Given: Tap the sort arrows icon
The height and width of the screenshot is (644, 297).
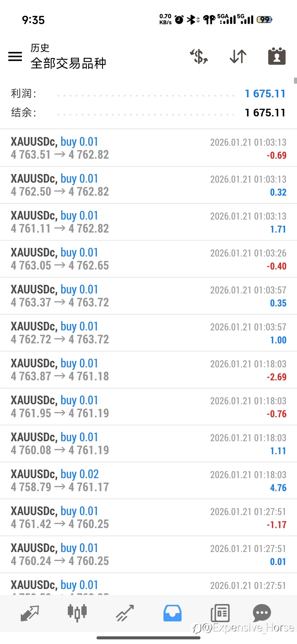Looking at the screenshot, I should coord(238,56).
